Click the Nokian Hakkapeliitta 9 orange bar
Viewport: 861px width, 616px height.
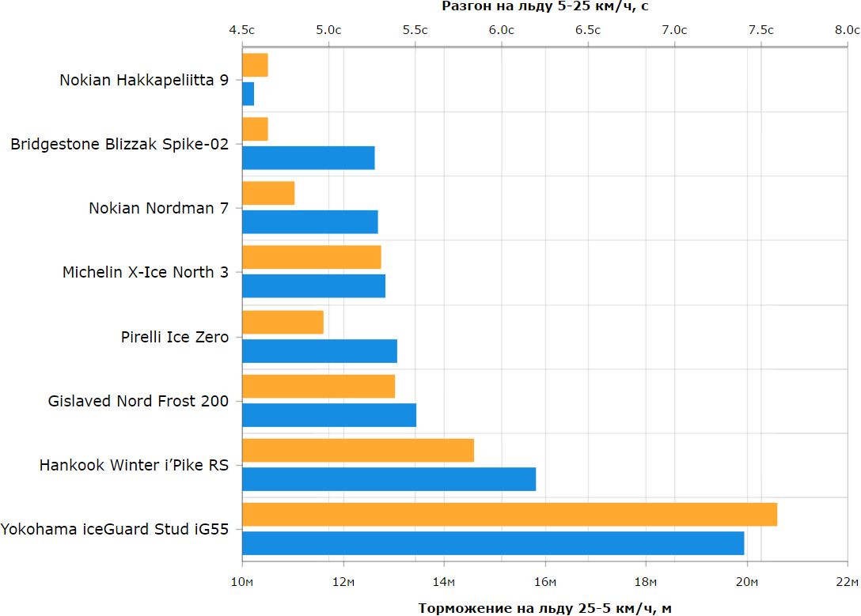[256, 66]
